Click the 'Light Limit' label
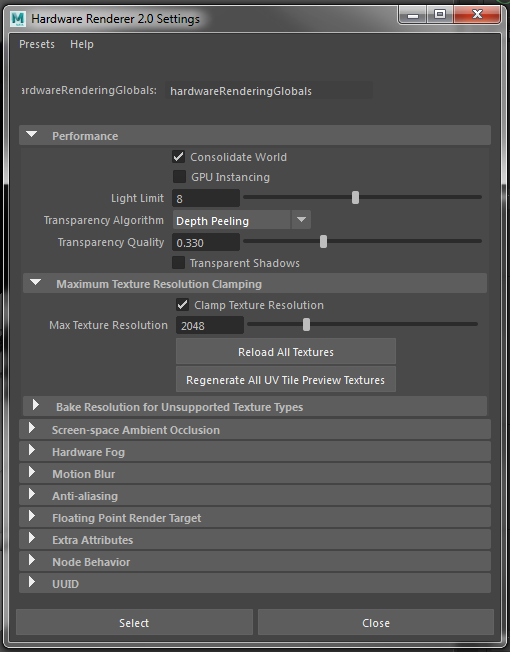The image size is (510, 652). (137, 198)
